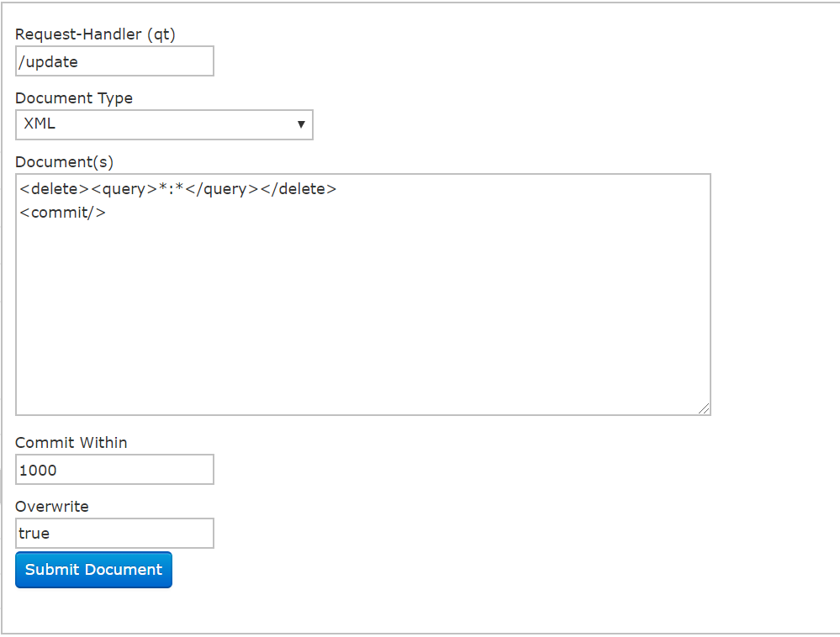Click the /update value text
The width and height of the screenshot is (840, 637).
pos(48,61)
